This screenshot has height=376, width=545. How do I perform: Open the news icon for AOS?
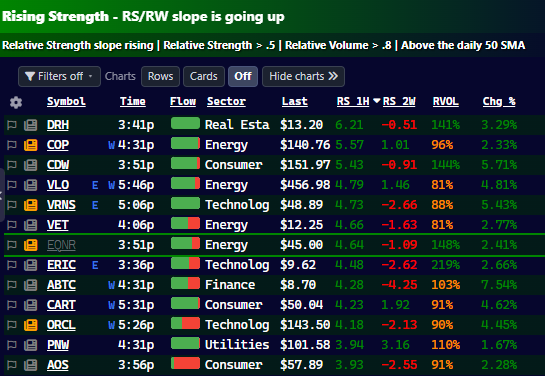pos(31,365)
